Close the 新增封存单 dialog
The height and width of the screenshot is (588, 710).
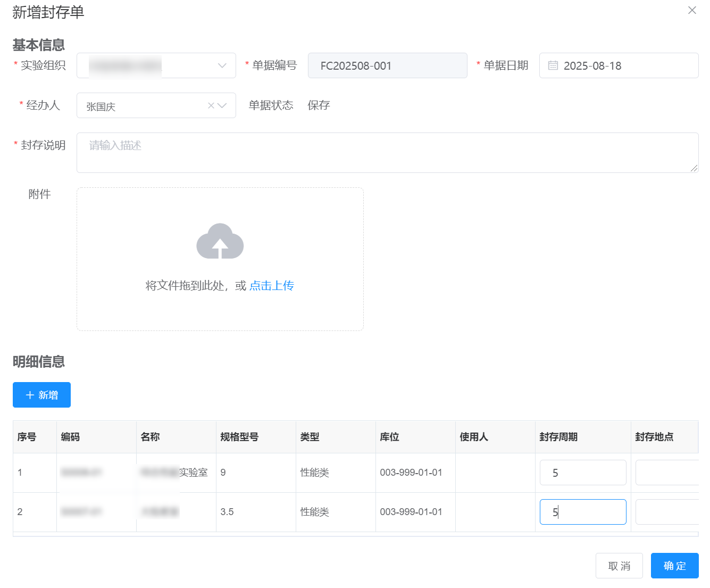(x=692, y=10)
